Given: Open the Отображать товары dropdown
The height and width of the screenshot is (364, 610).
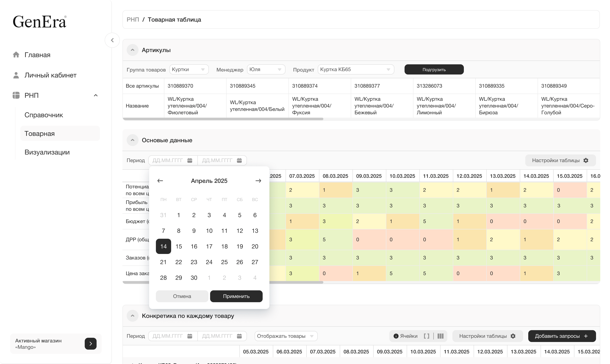Looking at the screenshot, I should pos(286,336).
